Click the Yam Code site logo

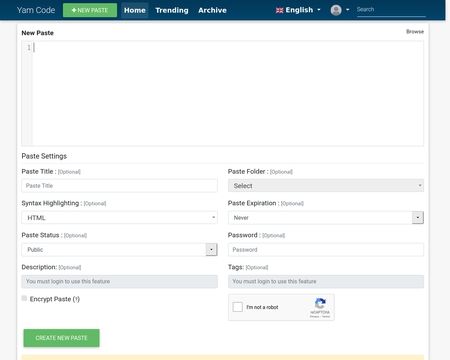36,10
